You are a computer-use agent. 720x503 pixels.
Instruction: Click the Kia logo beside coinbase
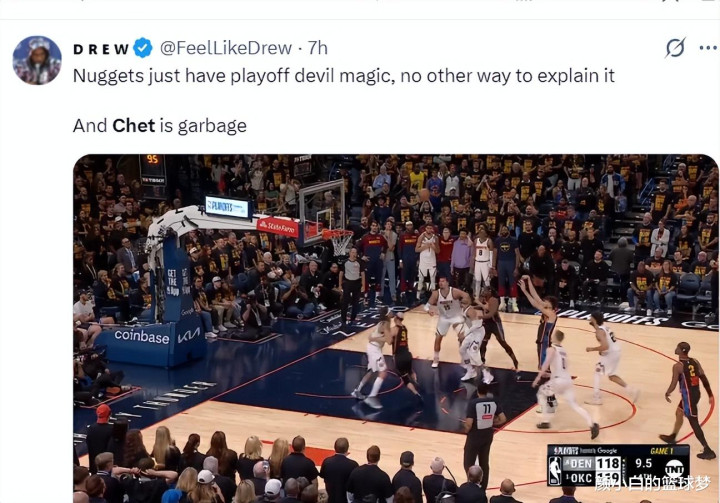coord(189,336)
